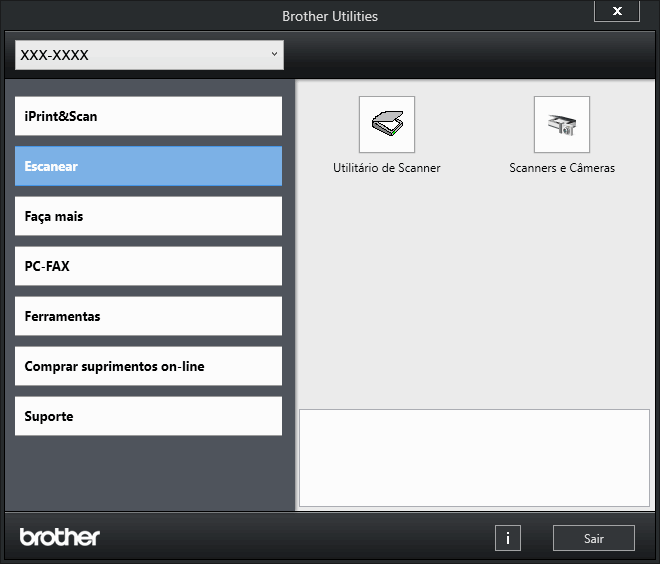This screenshot has height=564, width=660.
Task: Click the XXX-XXXX model name text
Action: 55,55
